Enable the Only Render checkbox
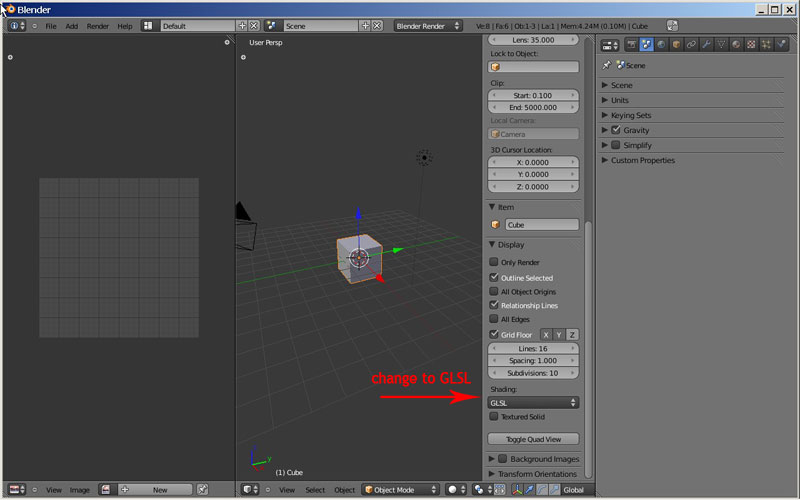 tap(494, 262)
